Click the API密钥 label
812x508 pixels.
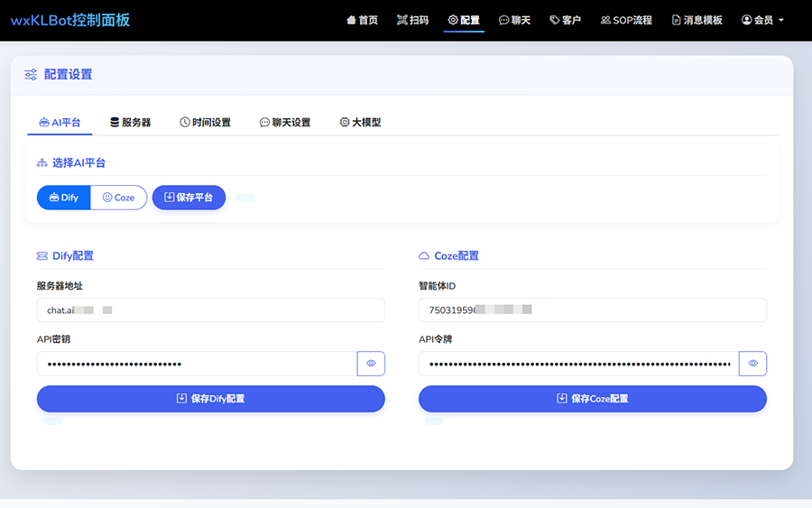pyautogui.click(x=53, y=339)
